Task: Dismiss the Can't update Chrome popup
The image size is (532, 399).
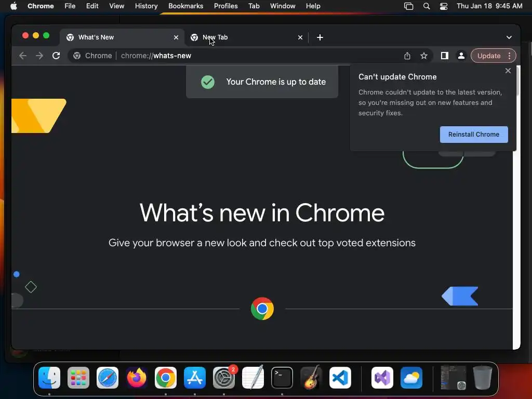Action: (x=508, y=71)
